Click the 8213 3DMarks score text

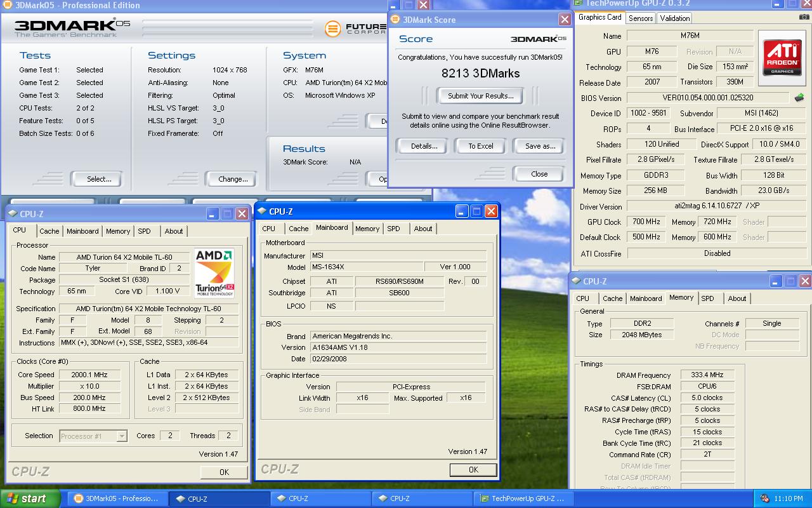480,73
